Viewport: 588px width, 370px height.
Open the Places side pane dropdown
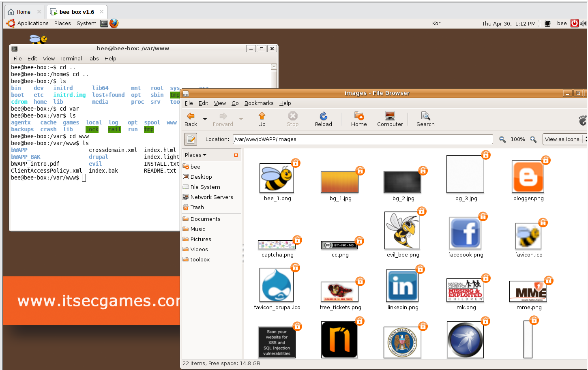tap(195, 155)
